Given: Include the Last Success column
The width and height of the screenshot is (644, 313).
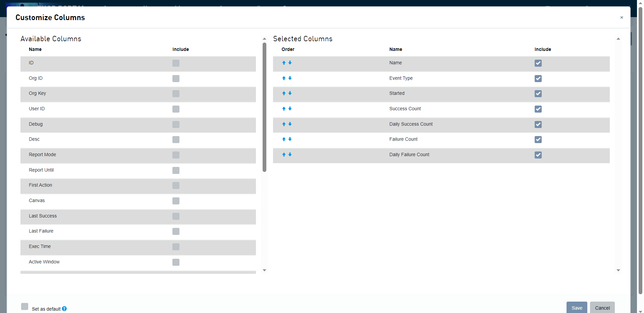Looking at the screenshot, I should 176,216.
